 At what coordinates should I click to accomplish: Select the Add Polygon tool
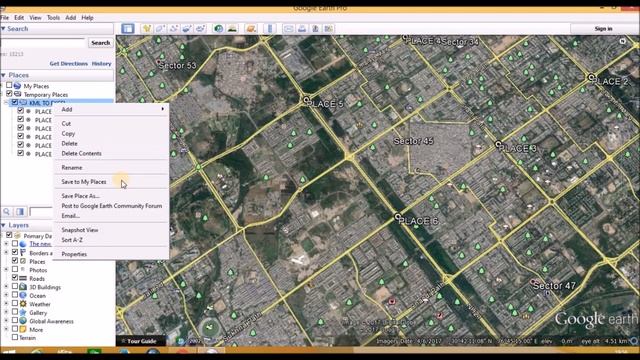(x=160, y=29)
